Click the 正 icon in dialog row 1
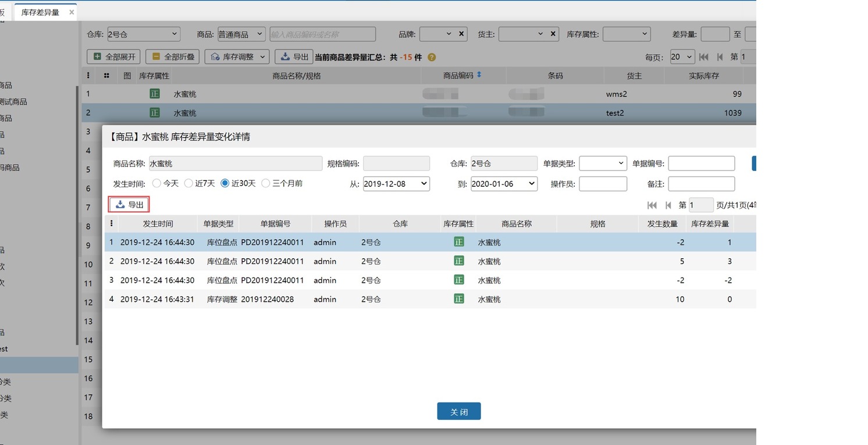The height and width of the screenshot is (445, 868). pyautogui.click(x=459, y=242)
